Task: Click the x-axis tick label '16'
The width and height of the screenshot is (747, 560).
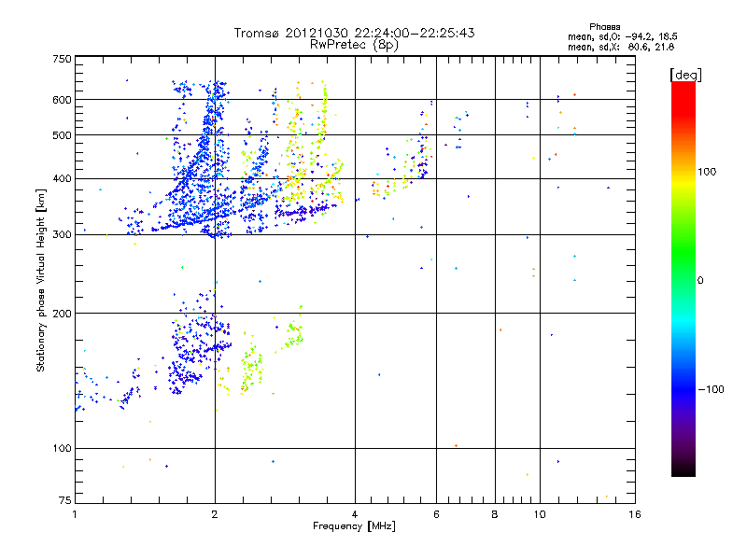Action: click(x=635, y=514)
